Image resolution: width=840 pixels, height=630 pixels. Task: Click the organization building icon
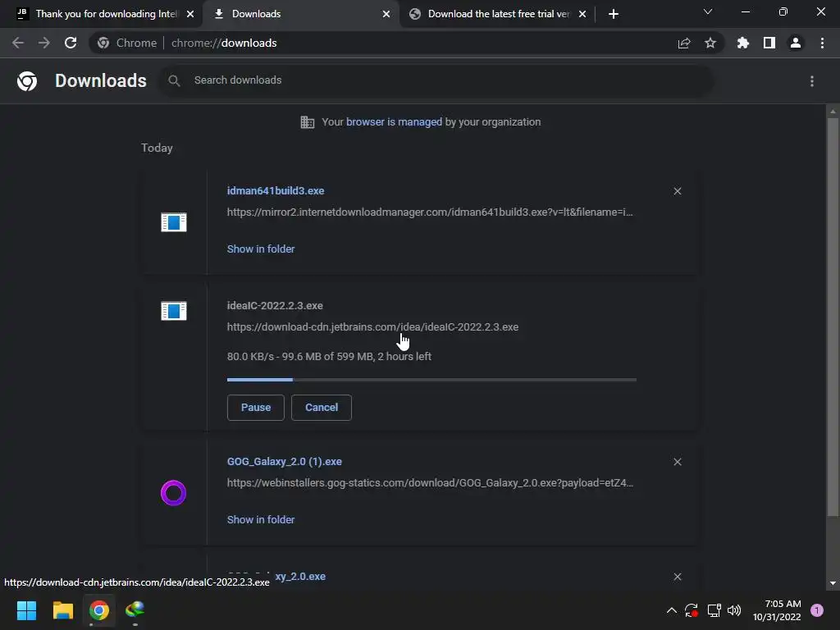coord(307,122)
